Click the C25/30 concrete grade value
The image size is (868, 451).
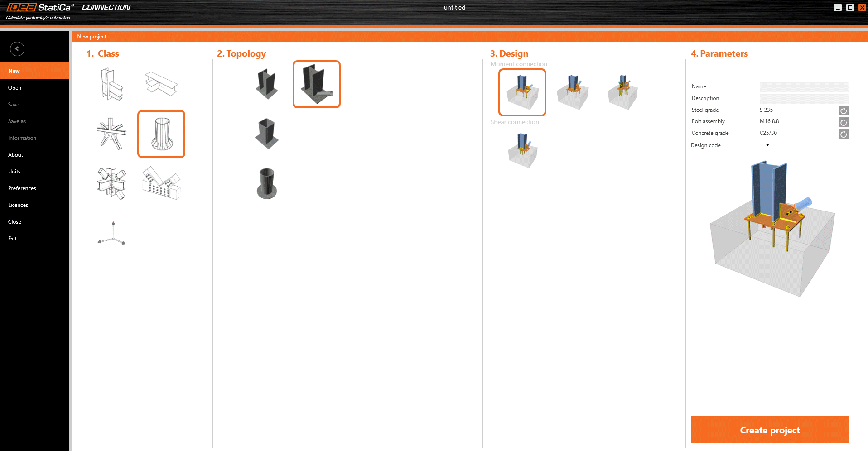tap(768, 133)
